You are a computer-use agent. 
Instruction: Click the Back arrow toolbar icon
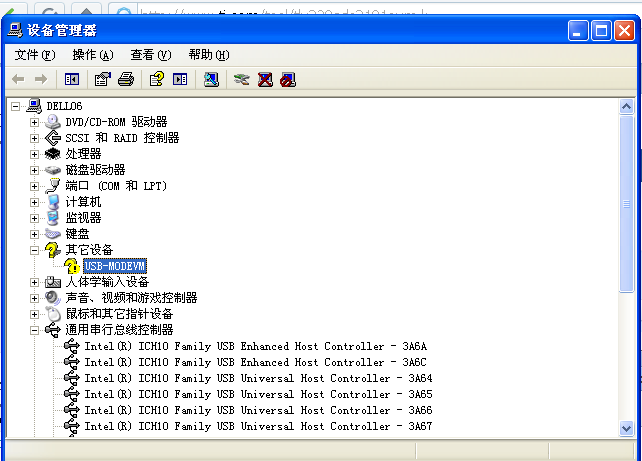[18, 79]
